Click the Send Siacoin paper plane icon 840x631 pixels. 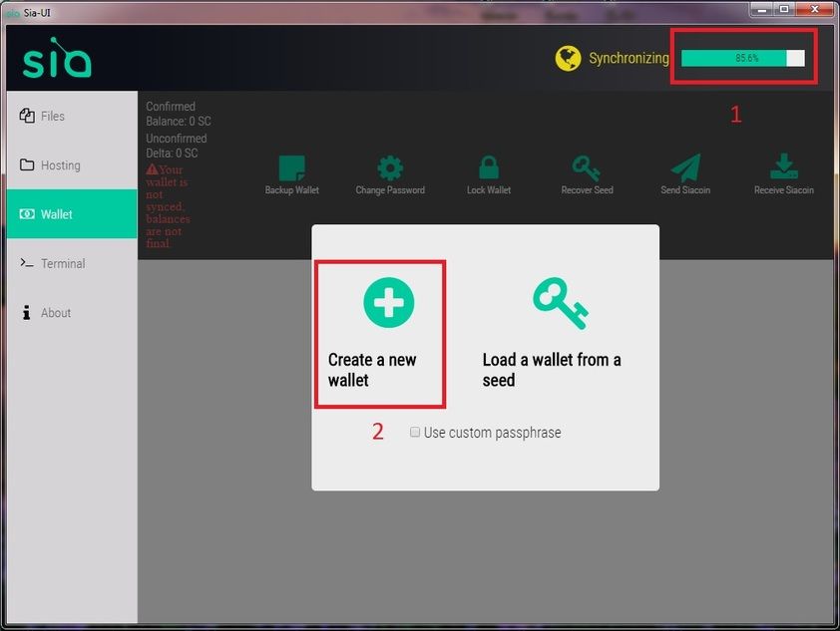pyautogui.click(x=685, y=168)
